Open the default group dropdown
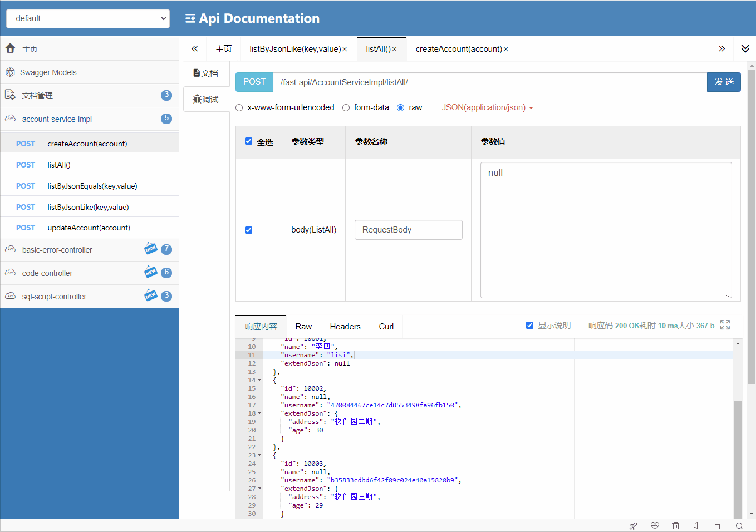The width and height of the screenshot is (756, 532). pos(88,18)
